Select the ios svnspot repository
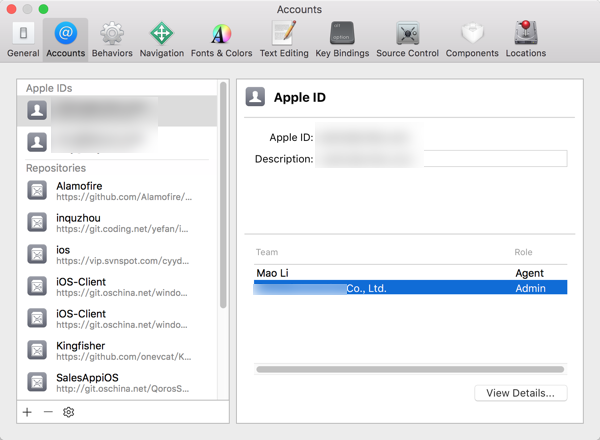The image size is (600, 440). [117, 254]
